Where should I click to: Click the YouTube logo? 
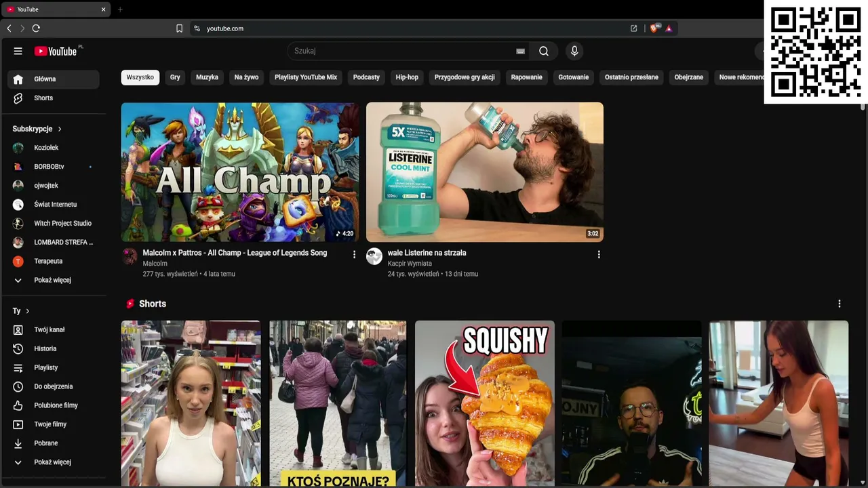tap(56, 51)
